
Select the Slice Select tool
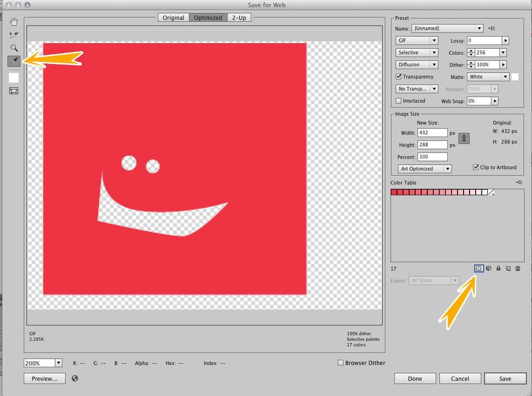pyautogui.click(x=14, y=35)
